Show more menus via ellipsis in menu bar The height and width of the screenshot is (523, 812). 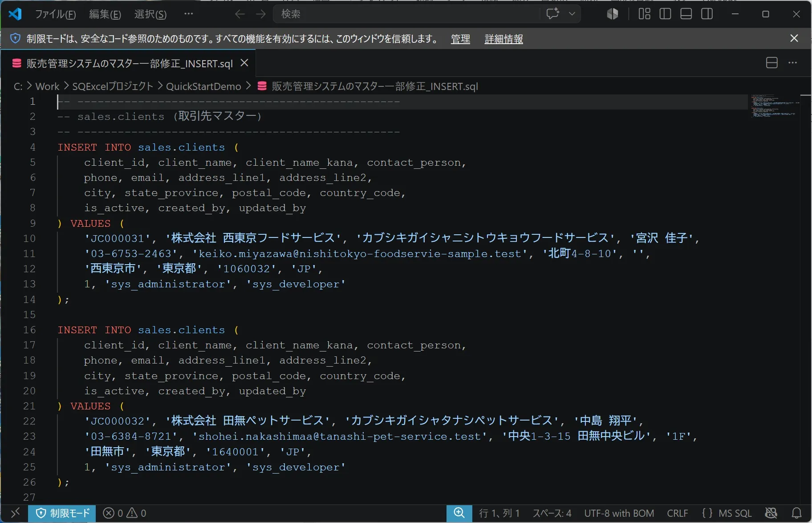[x=189, y=14]
